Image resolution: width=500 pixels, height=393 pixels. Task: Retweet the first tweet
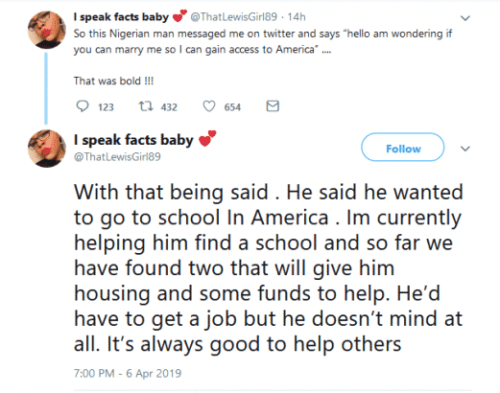click(146, 106)
